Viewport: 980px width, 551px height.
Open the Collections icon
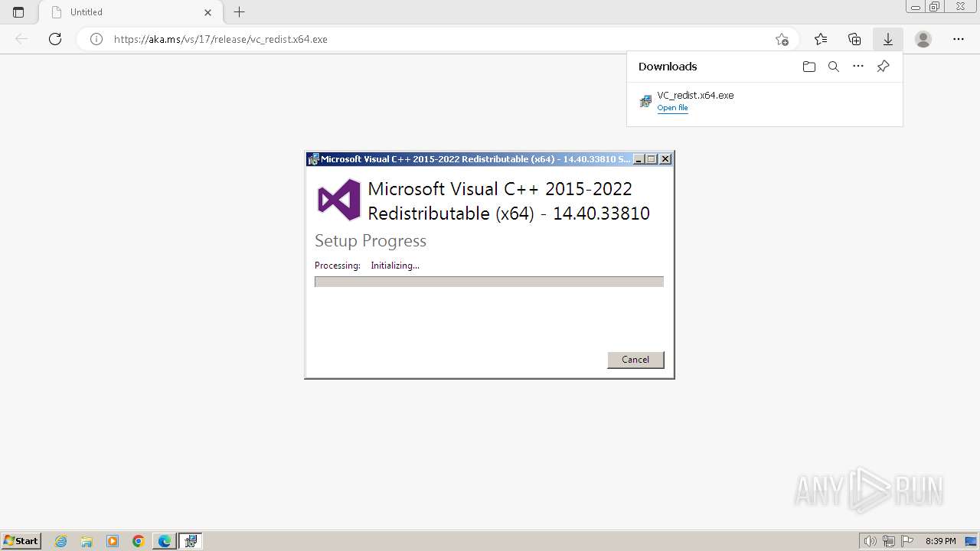point(854,39)
